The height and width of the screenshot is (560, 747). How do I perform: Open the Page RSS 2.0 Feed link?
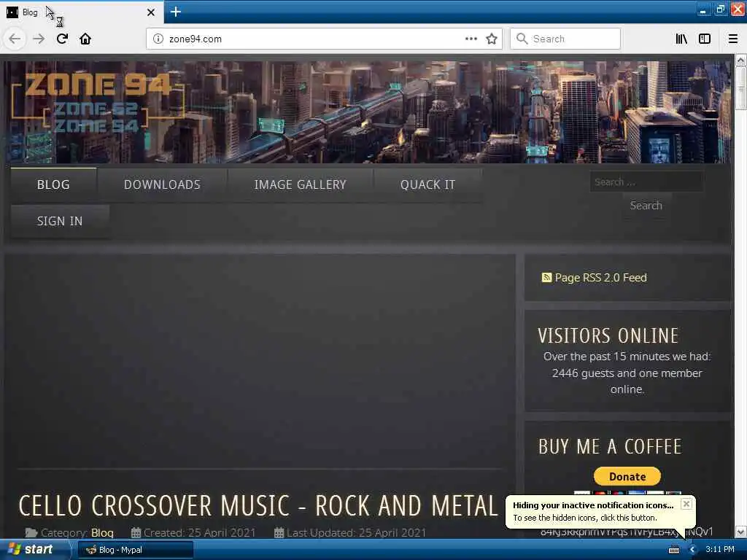pyautogui.click(x=600, y=278)
